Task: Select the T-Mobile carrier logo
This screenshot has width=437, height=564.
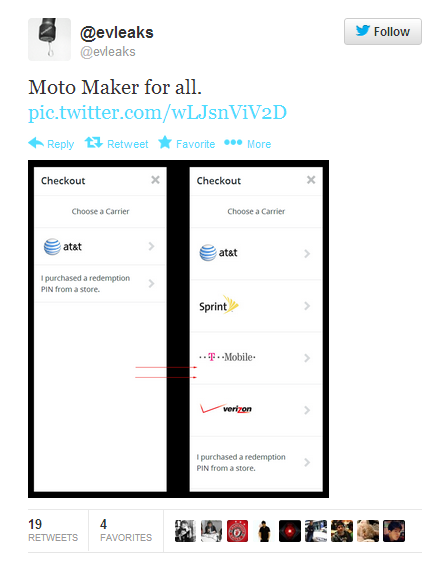Action: pyautogui.click(x=227, y=357)
